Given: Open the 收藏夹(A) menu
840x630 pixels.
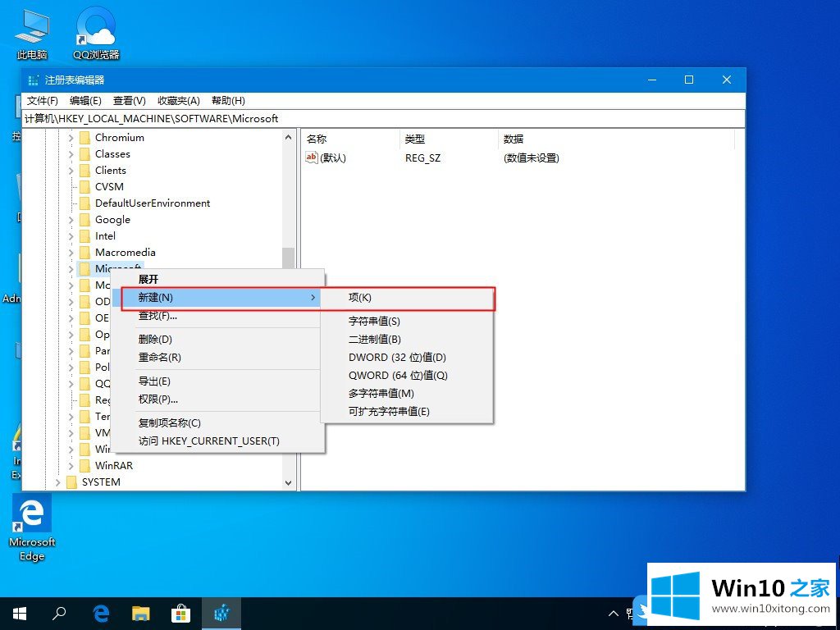Looking at the screenshot, I should (178, 101).
